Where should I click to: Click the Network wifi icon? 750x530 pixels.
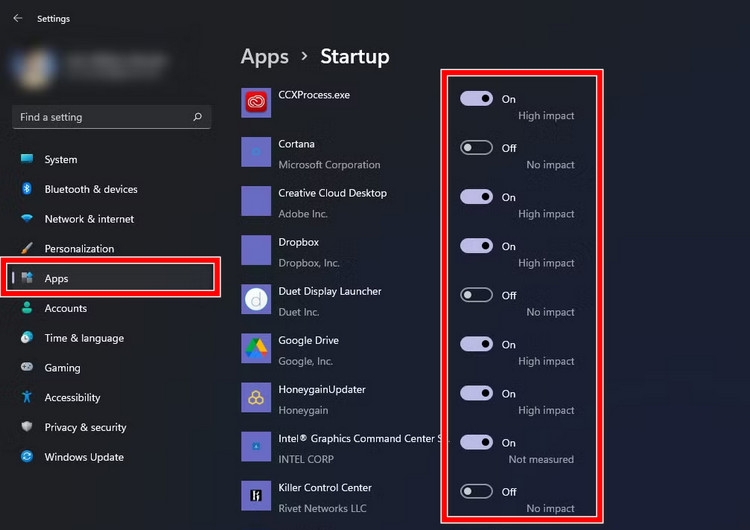pos(27,219)
